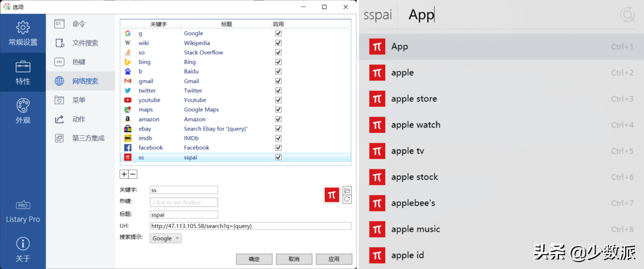The width and height of the screenshot is (644, 269).
Task: Add a new web search with plus button
Action: coord(124,174)
